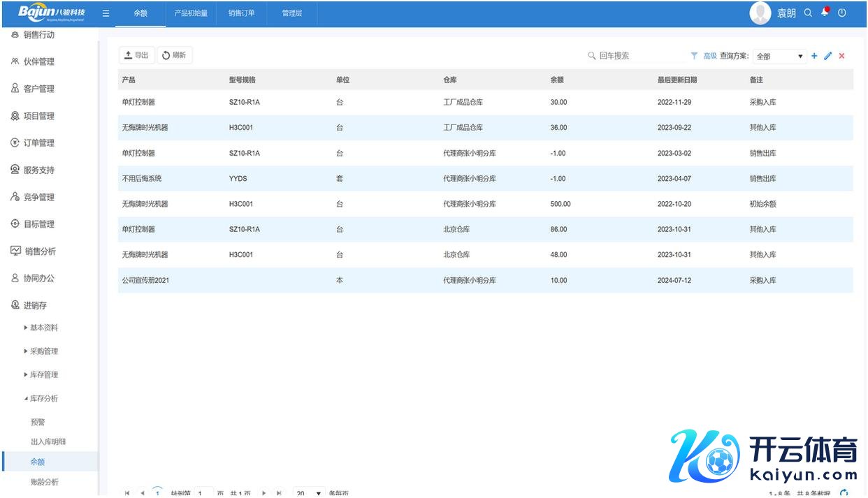This screenshot has width=868, height=498.
Task: Open the rows-per-page dropdown
Action: 309,493
